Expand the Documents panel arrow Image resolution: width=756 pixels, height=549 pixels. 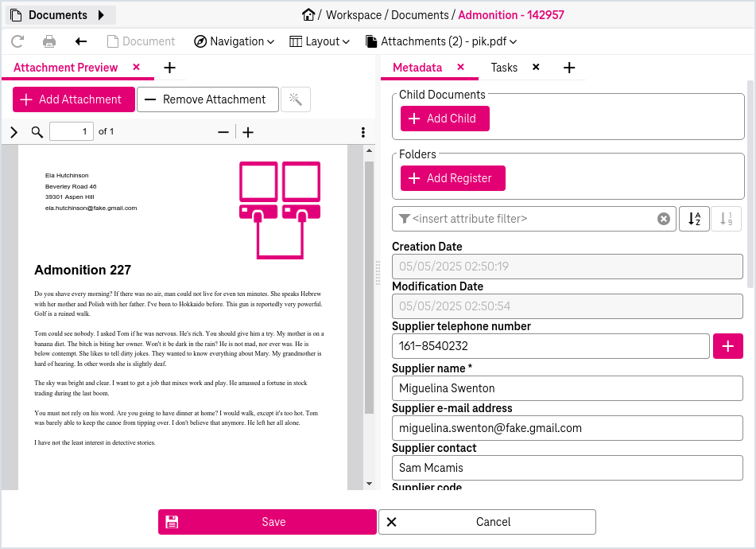click(x=101, y=15)
